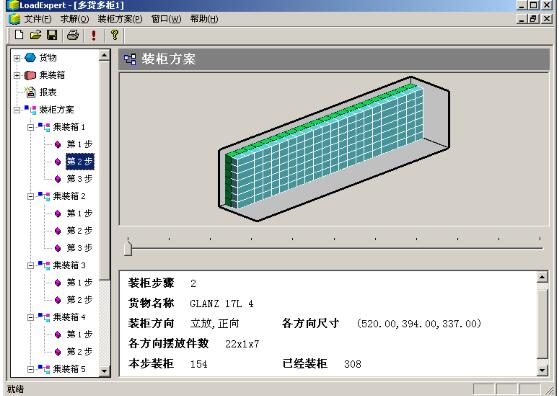Expand the 货物 tree node
Image resolution: width=559 pixels, height=396 pixels.
17,58
